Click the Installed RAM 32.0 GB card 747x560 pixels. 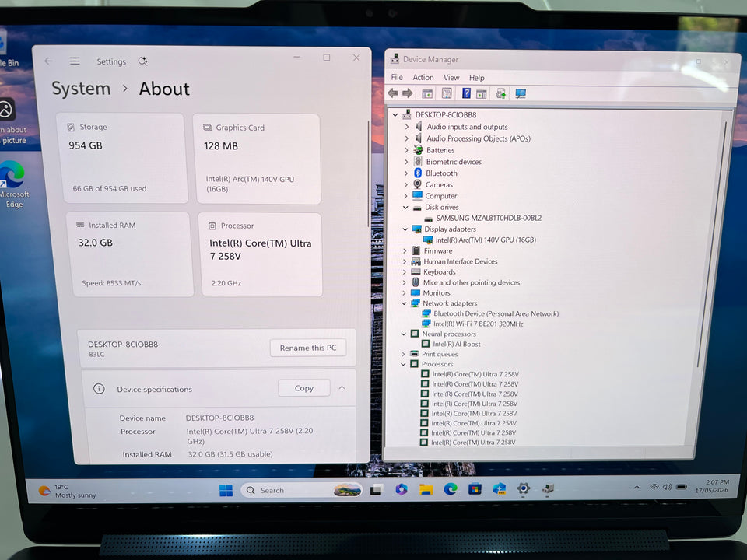click(x=129, y=254)
